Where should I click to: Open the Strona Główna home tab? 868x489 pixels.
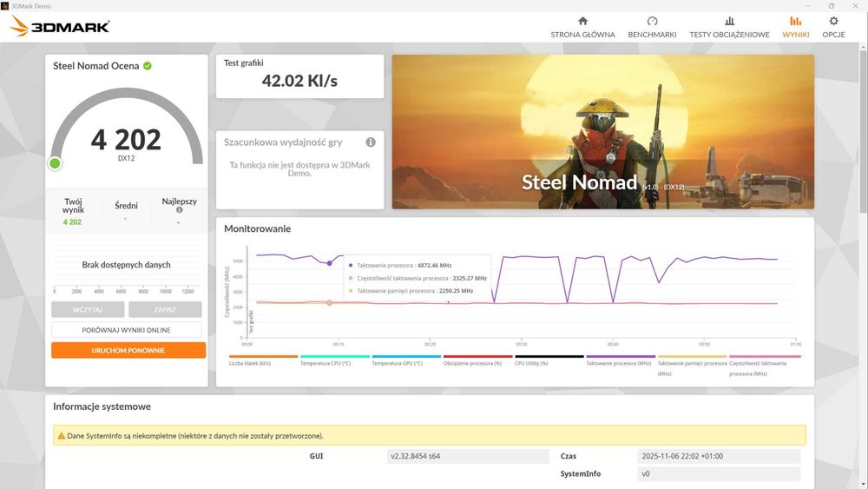[582, 27]
